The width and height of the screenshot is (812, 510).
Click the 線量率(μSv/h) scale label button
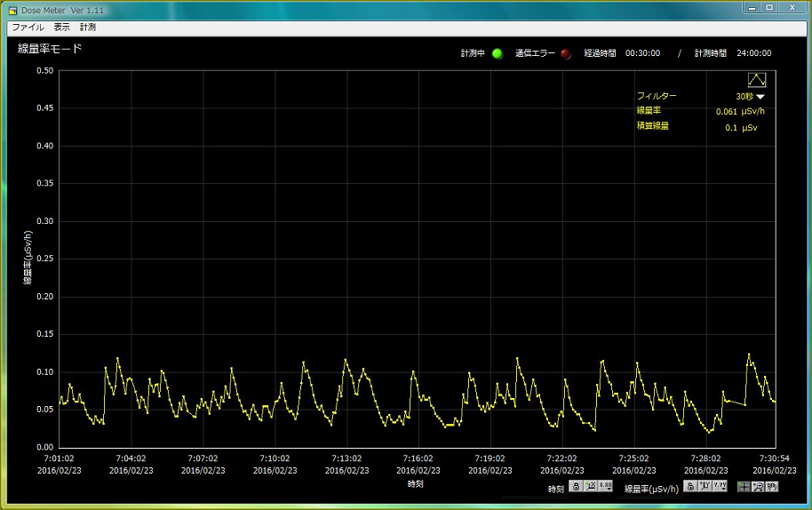click(x=651, y=488)
